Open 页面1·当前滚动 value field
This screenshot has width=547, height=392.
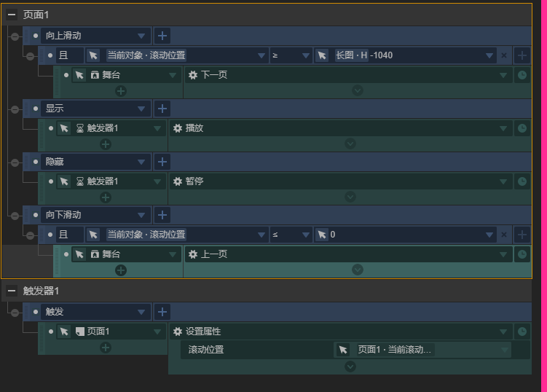click(x=422, y=350)
